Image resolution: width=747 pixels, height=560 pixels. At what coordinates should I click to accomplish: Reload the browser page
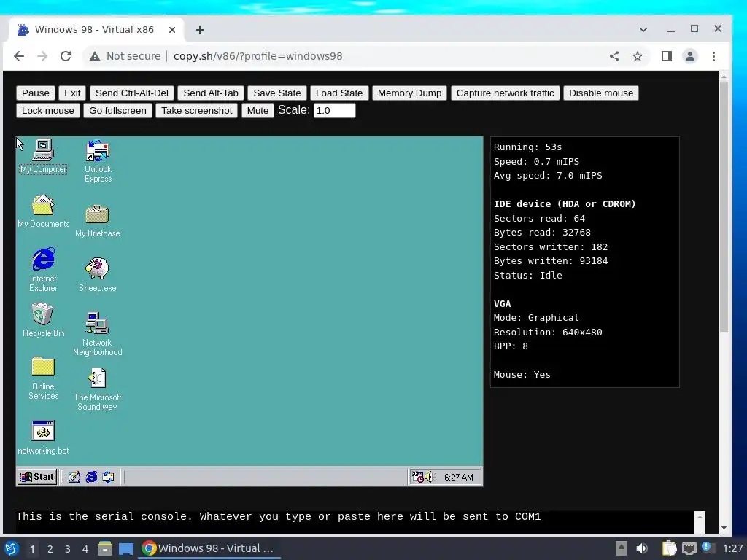[x=66, y=56]
